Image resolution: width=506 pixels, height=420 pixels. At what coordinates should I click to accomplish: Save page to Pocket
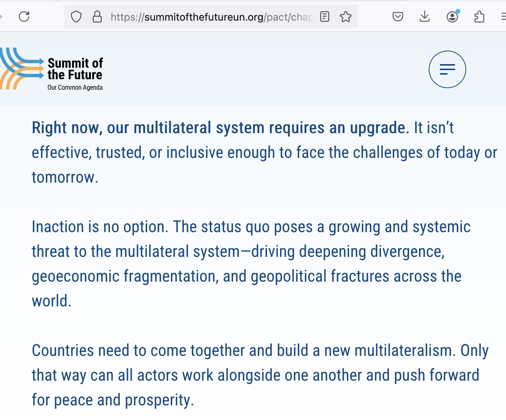pos(398,17)
